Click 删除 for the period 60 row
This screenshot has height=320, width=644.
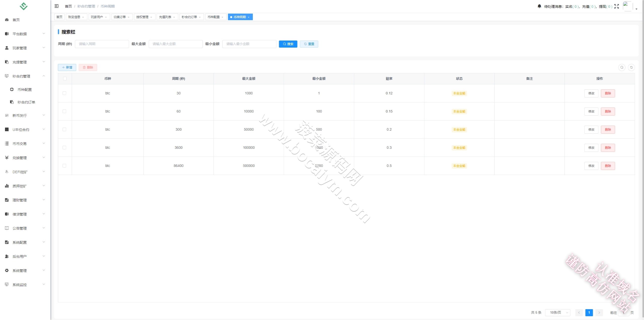[x=608, y=111]
